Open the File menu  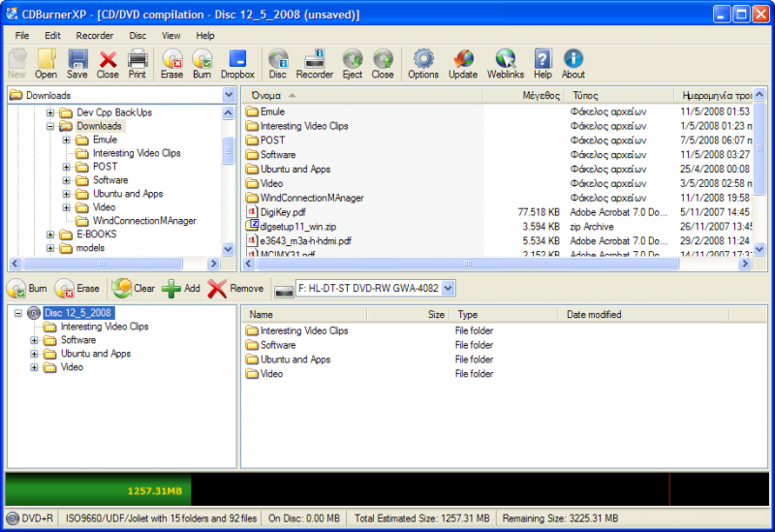pos(21,35)
